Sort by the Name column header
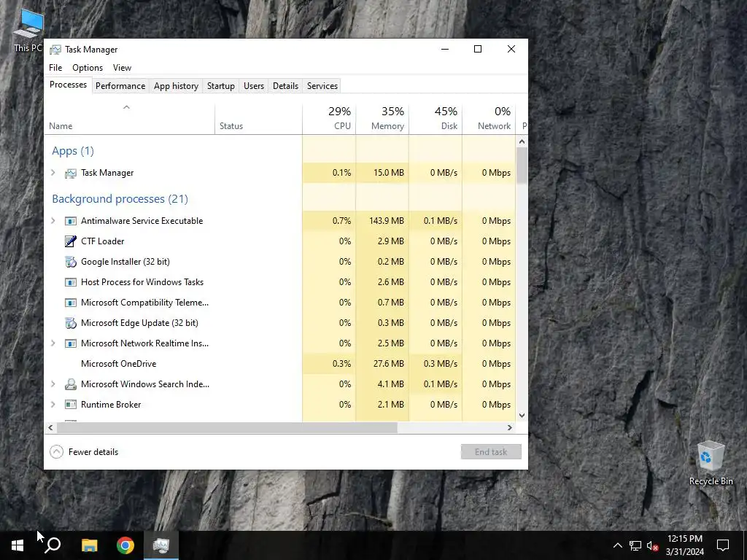 [x=130, y=119]
